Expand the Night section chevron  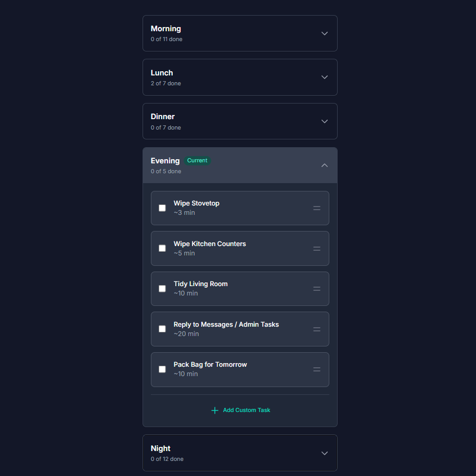(x=324, y=453)
